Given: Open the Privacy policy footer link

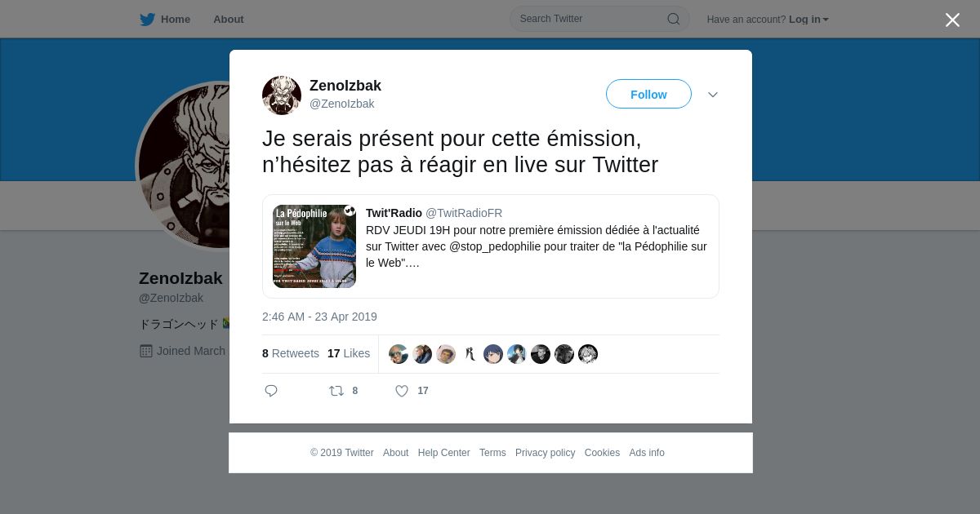Looking at the screenshot, I should tap(545, 453).
